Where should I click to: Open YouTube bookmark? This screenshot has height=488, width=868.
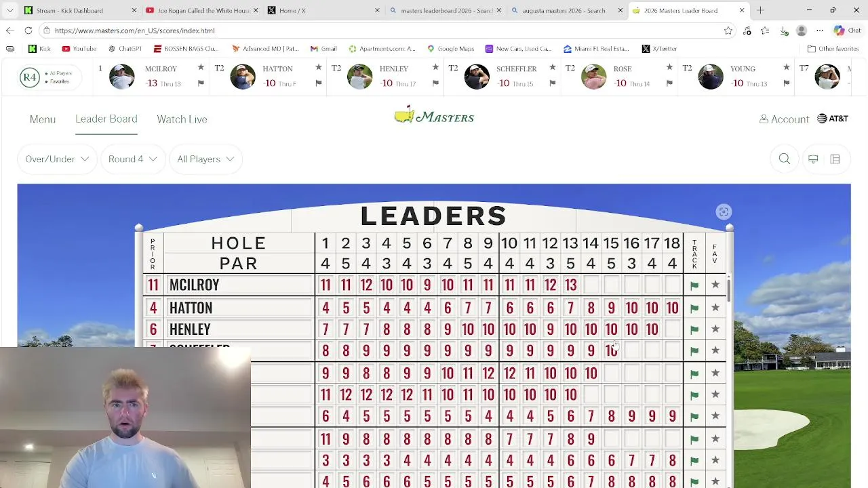79,49
